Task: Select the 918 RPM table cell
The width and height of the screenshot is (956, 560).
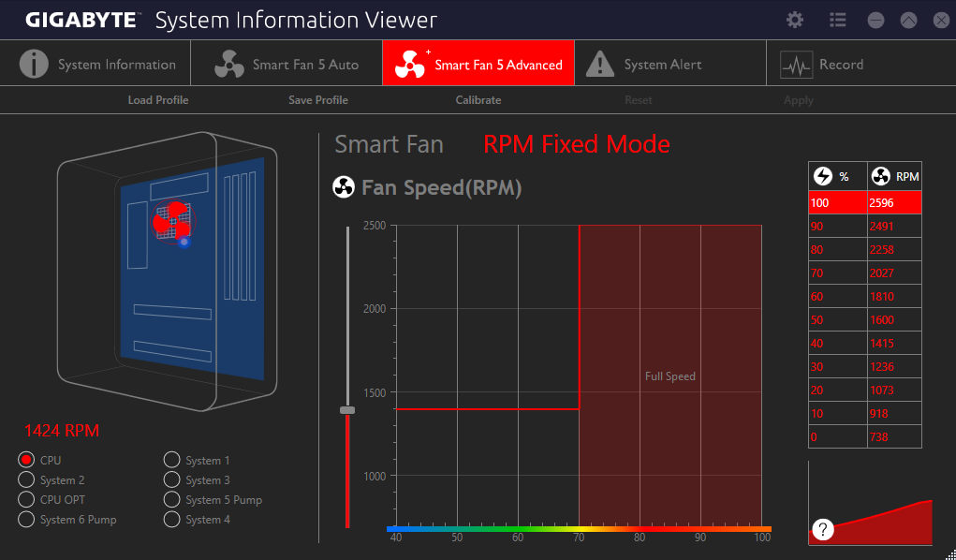Action: [x=894, y=414]
